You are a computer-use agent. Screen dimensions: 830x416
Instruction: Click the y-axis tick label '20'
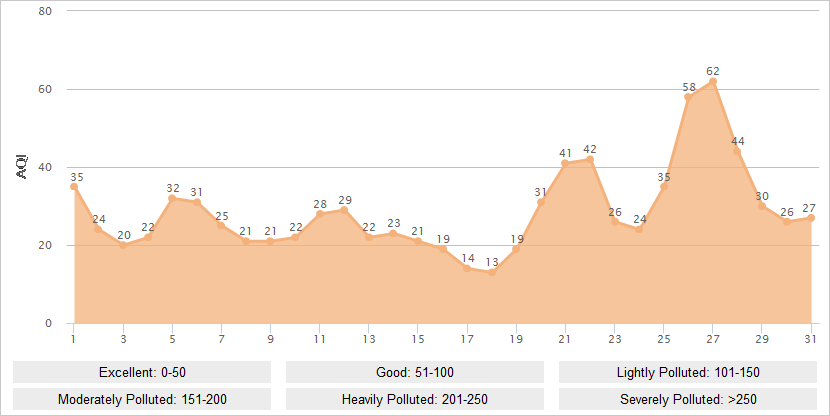(x=45, y=246)
